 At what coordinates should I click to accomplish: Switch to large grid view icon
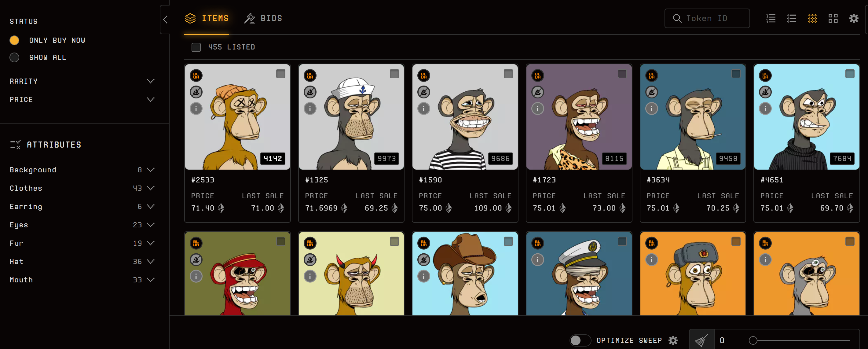coord(833,18)
